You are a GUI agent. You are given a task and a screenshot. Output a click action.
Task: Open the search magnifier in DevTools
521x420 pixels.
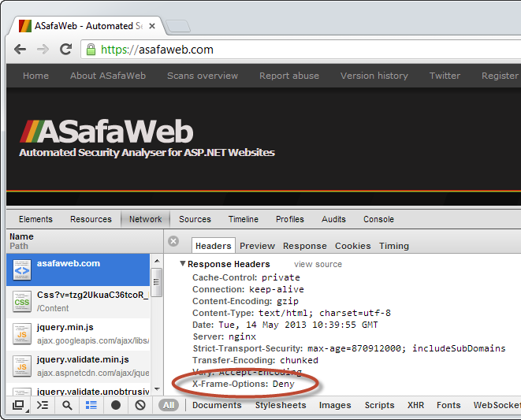click(x=67, y=405)
